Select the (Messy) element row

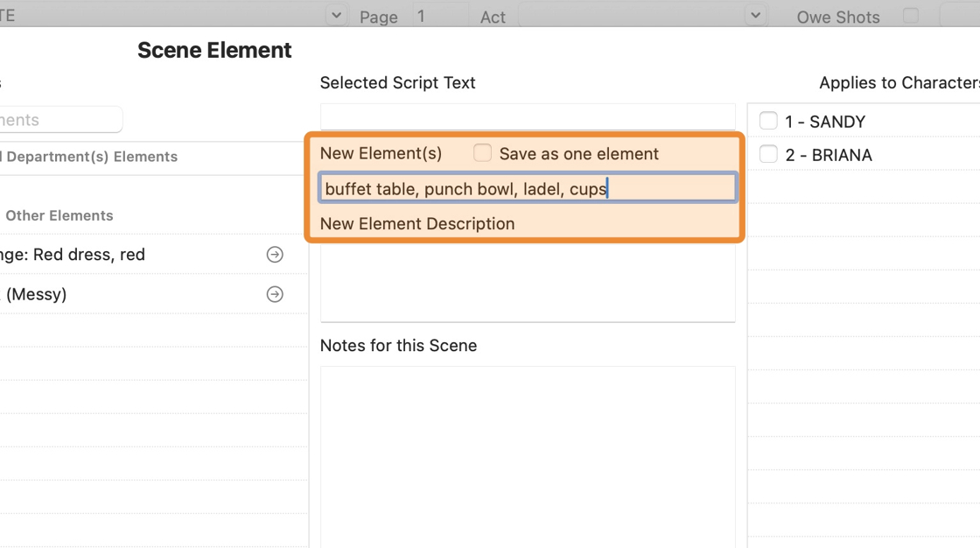pos(131,294)
